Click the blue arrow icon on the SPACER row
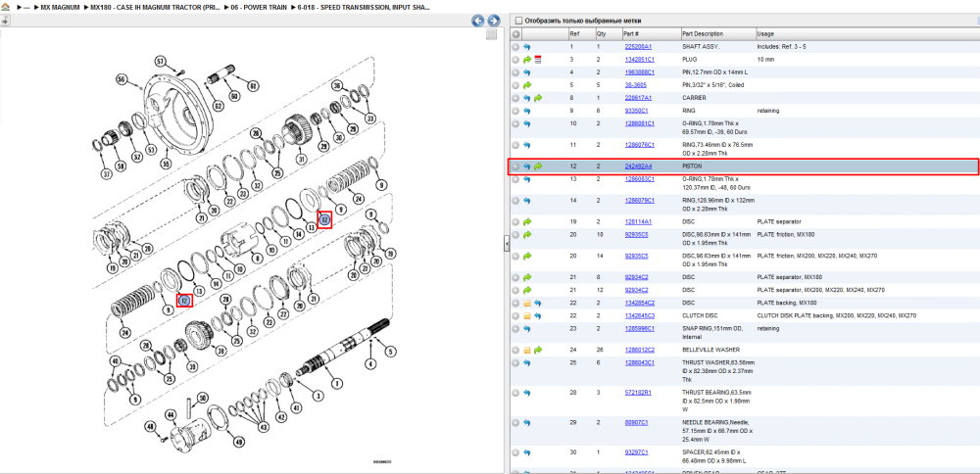 (527, 452)
